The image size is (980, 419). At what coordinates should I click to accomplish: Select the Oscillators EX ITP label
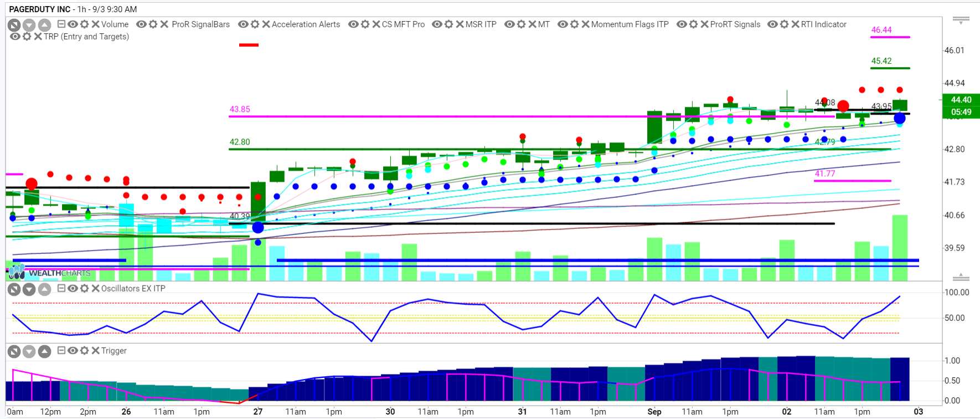click(133, 289)
